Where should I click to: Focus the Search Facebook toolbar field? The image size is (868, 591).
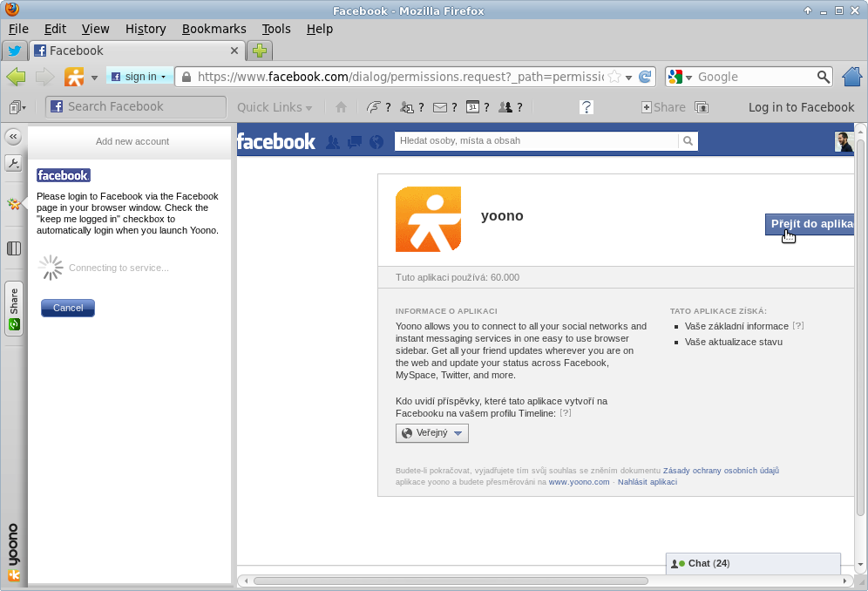[136, 107]
